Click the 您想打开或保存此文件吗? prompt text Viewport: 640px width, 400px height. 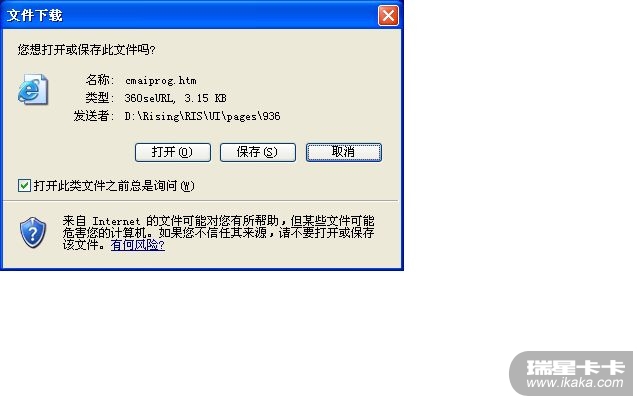coord(86,50)
